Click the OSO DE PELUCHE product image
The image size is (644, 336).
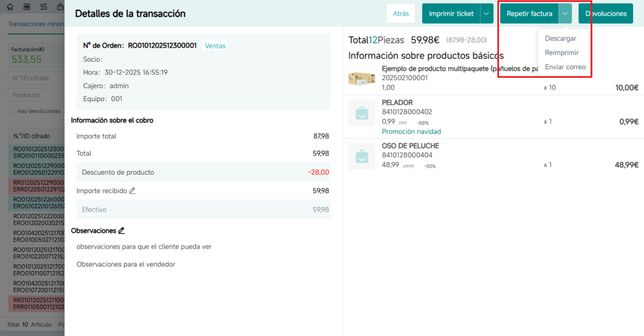tap(362, 156)
